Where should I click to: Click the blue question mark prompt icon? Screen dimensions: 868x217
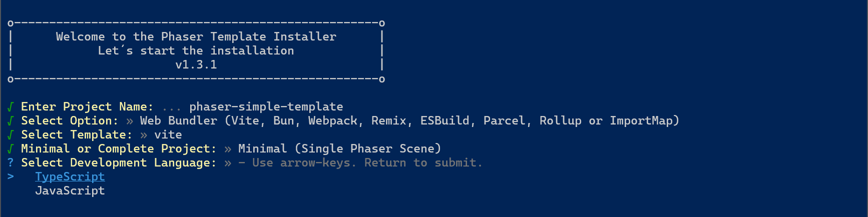[11, 162]
